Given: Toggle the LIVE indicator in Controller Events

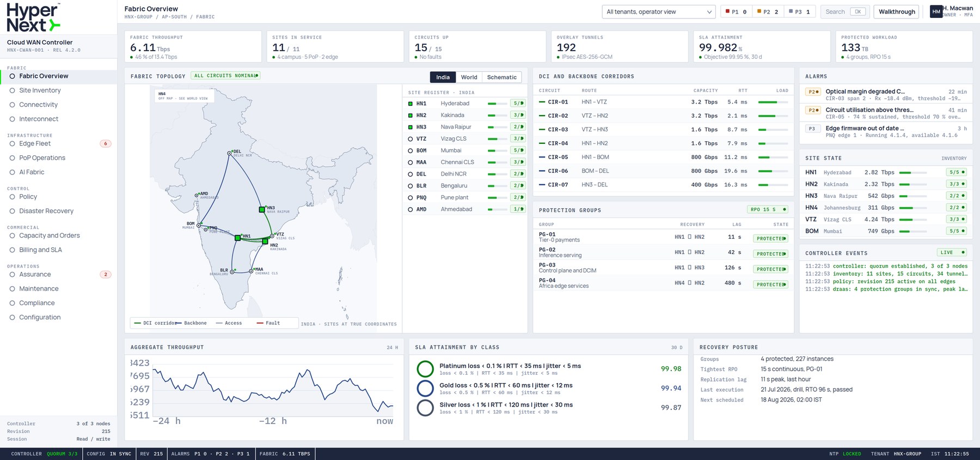Looking at the screenshot, I should point(952,252).
